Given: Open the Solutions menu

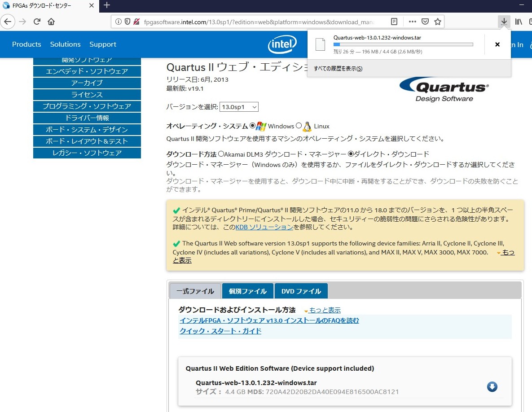Looking at the screenshot, I should 65,44.
